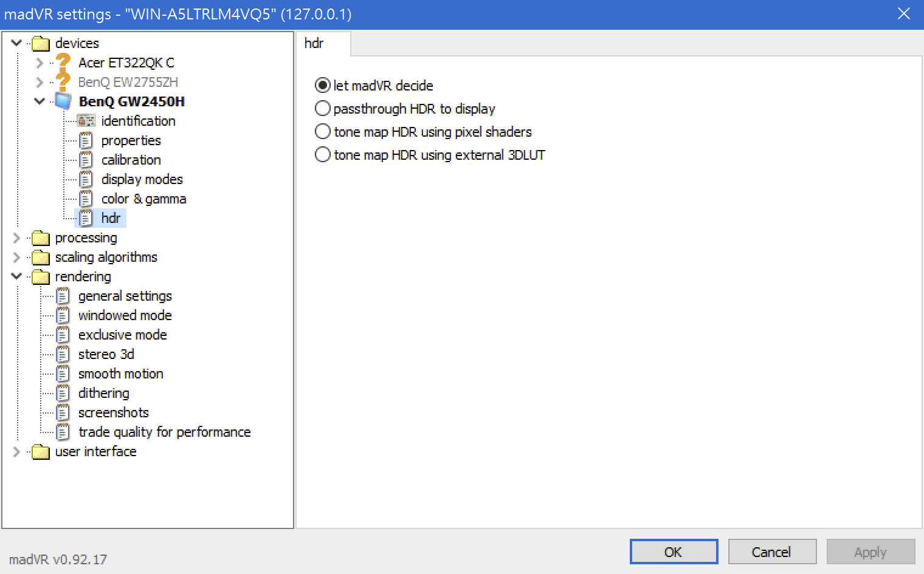Click the screenshots page icon
The width and height of the screenshot is (924, 574).
(x=63, y=412)
